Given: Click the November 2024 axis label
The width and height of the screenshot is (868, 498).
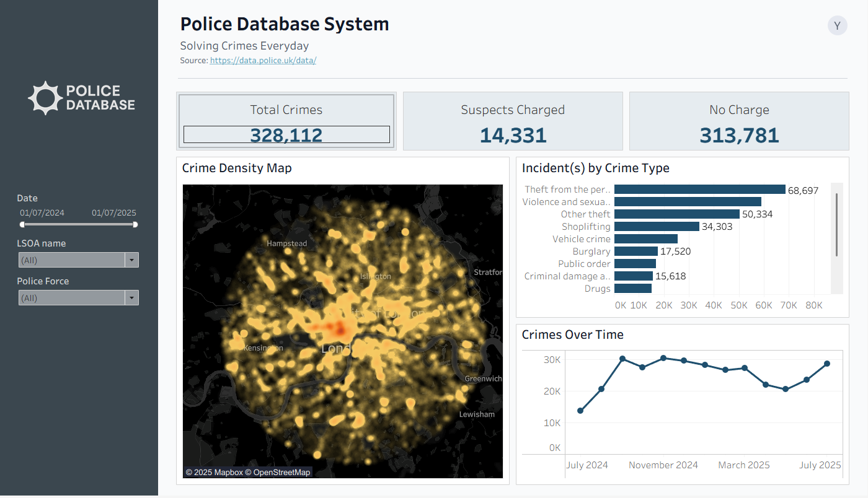Looking at the screenshot, I should 663,465.
